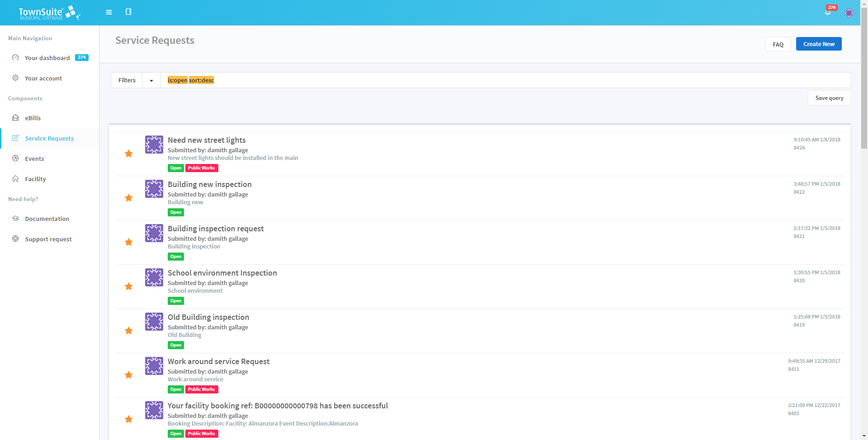Open the hamburger navigation menu

pos(109,12)
